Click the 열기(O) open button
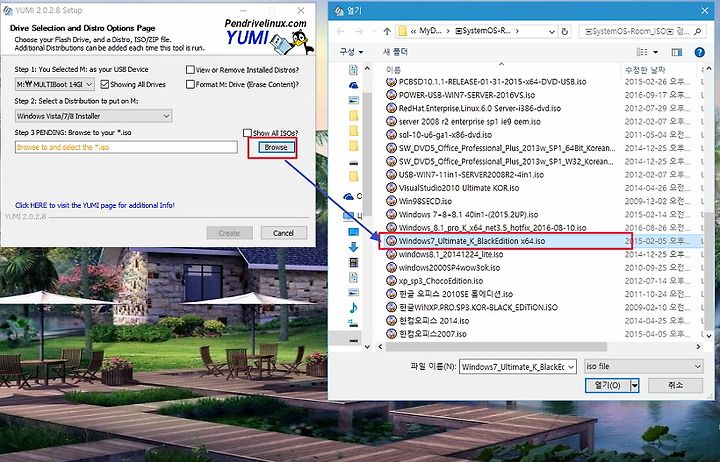 tap(608, 385)
